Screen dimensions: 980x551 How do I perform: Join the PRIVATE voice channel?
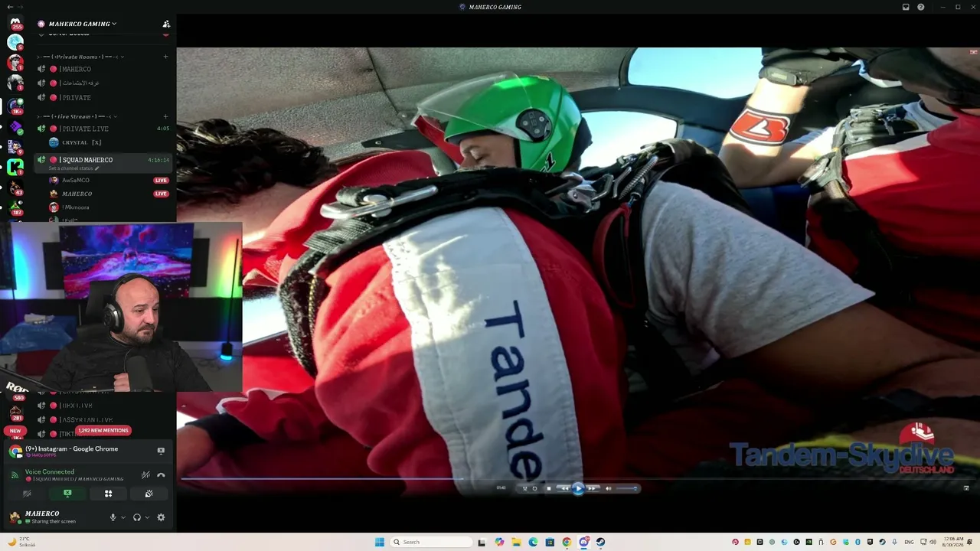tap(103, 98)
